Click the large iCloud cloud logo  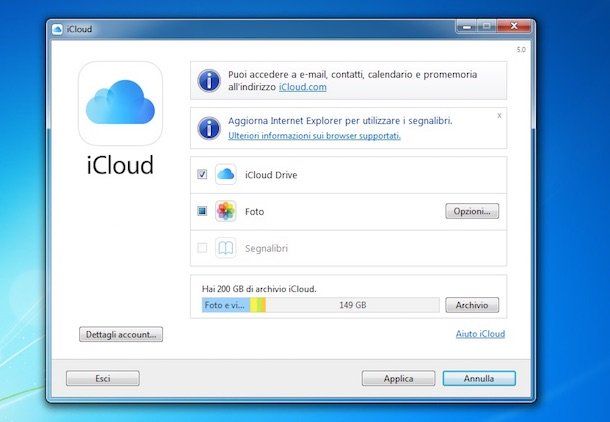point(120,103)
